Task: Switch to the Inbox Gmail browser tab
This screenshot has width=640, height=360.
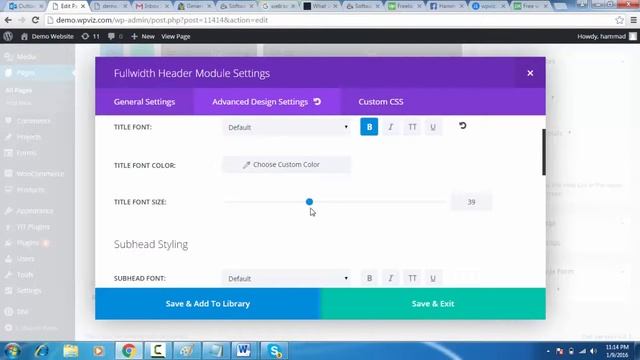Action: point(153,6)
